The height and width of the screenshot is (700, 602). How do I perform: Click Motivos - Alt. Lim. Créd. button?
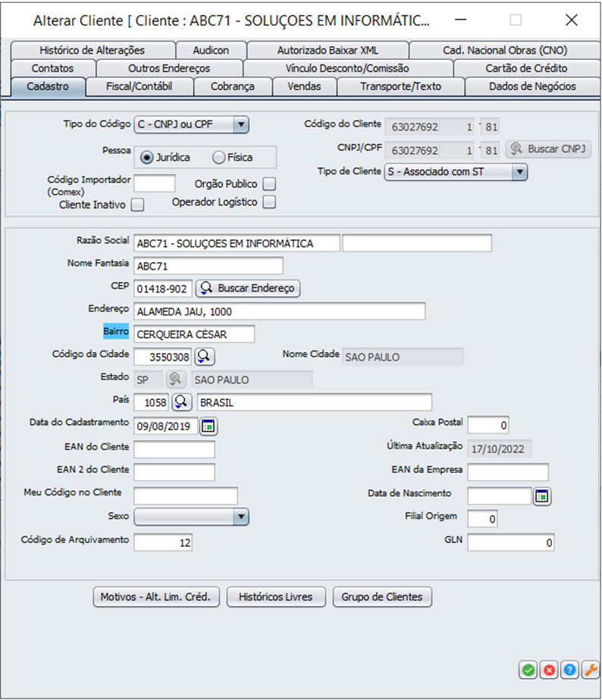tap(156, 597)
